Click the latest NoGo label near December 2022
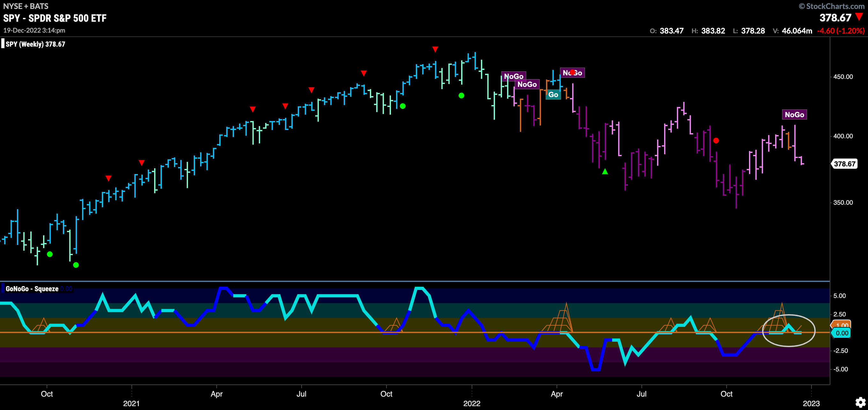Image resolution: width=868 pixels, height=410 pixels. 794,115
